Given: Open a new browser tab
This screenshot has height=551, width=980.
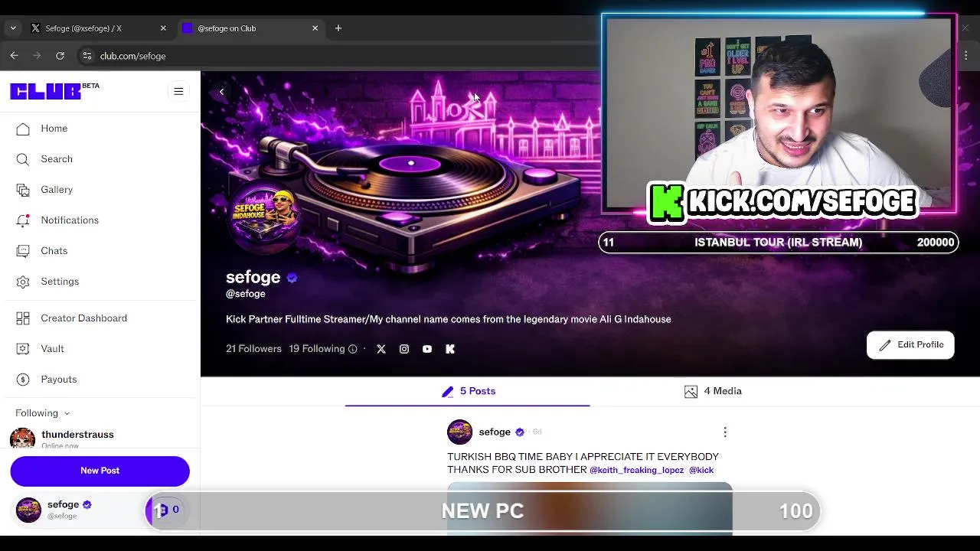Looking at the screenshot, I should (x=338, y=28).
